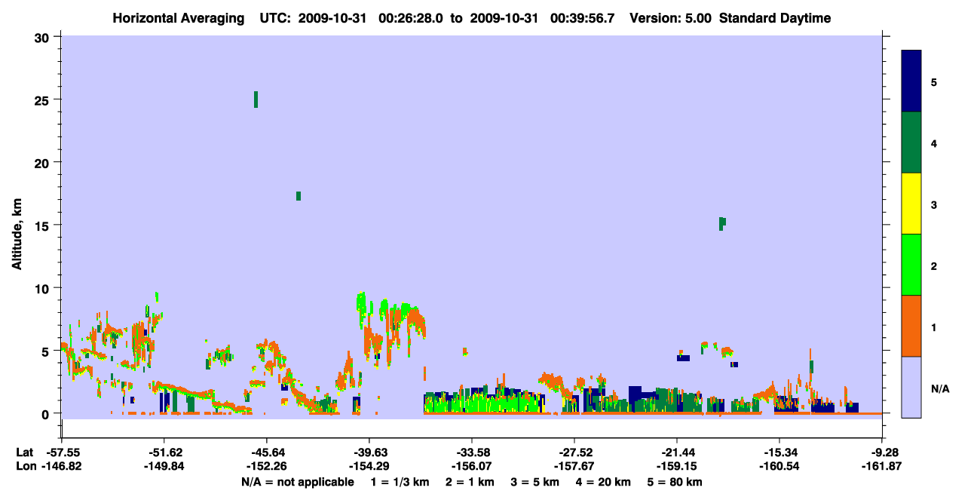This screenshot has width=980, height=503.
Task: Click the dark blue colorbar segment labeled 5
Action: (x=911, y=81)
